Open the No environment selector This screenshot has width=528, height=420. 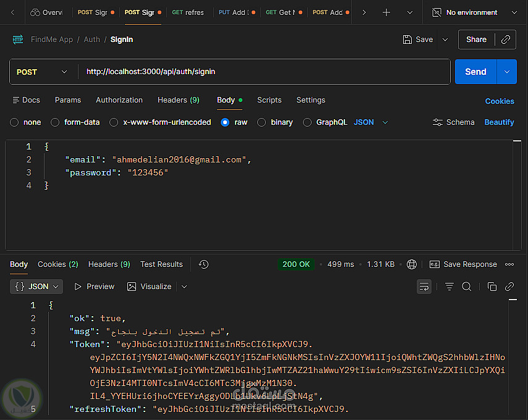tap(472, 12)
